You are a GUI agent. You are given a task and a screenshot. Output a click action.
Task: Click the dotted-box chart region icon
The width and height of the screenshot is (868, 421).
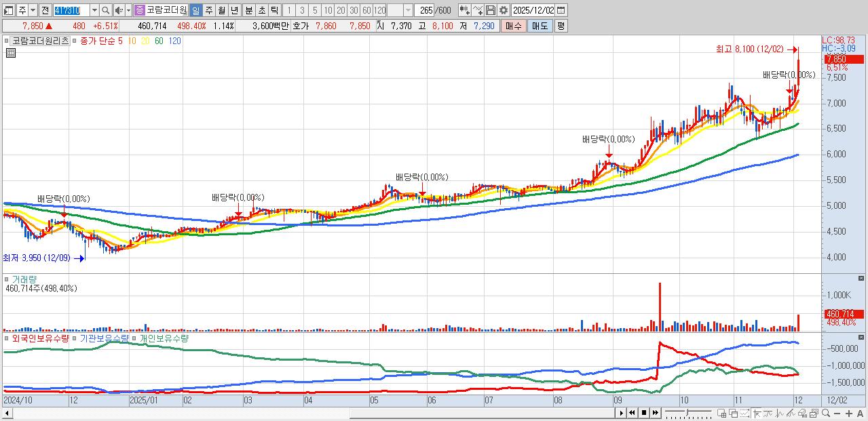click(744, 413)
